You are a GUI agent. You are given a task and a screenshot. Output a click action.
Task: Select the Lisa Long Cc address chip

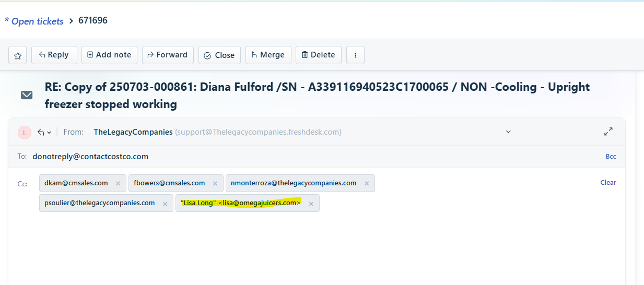point(248,203)
